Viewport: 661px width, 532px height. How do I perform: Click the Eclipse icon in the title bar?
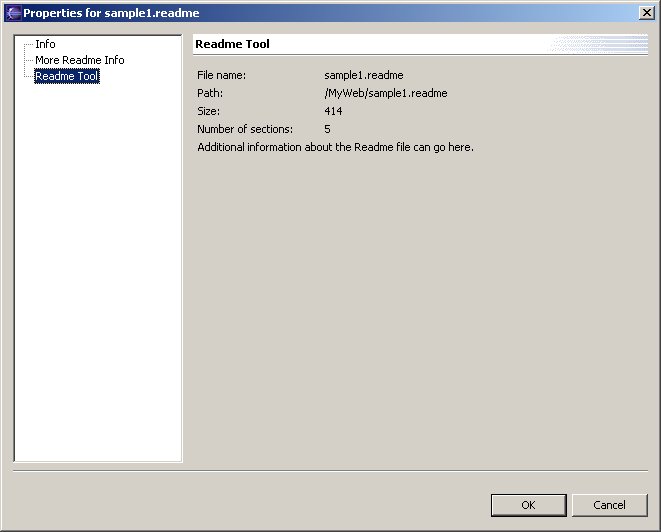[x=13, y=13]
